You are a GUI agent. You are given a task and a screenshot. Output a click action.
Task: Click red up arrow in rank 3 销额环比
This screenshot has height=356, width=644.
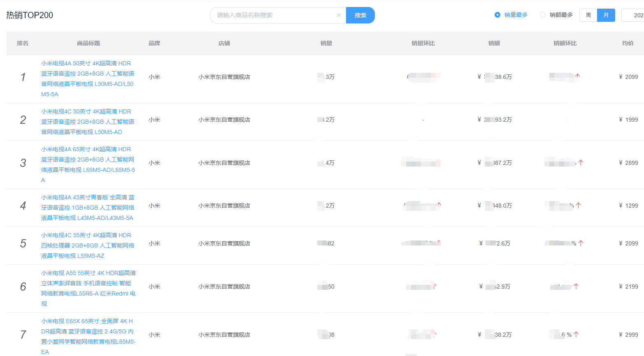pos(581,163)
